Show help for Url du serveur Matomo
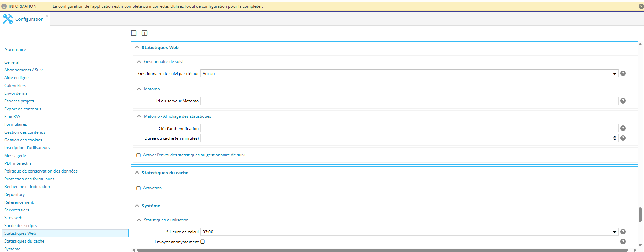644x252 pixels. 623,101
